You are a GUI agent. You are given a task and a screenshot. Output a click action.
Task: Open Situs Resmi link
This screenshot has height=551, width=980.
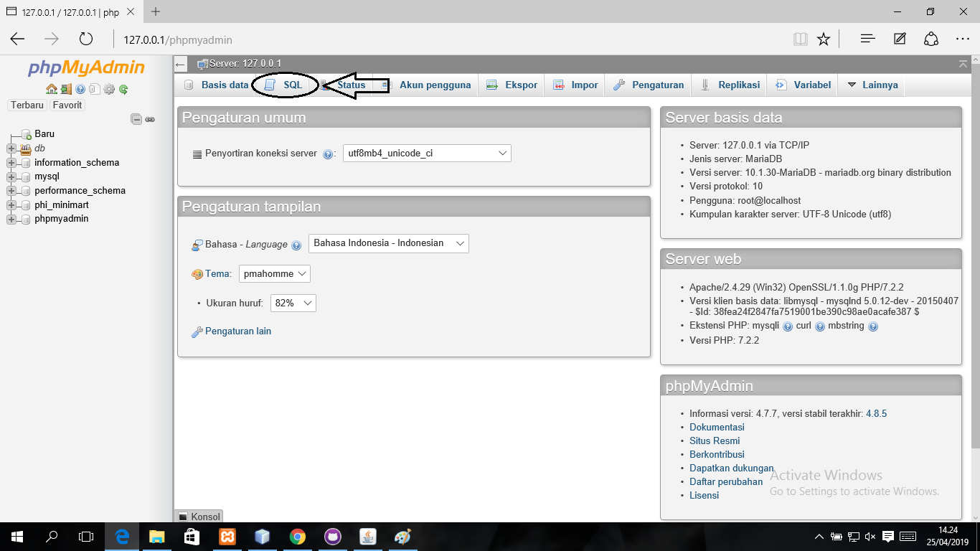[715, 441]
